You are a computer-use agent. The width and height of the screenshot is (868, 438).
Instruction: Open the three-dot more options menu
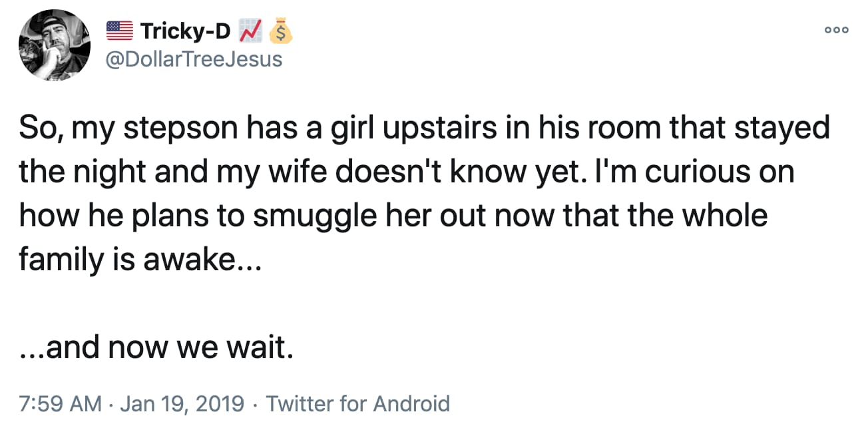pyautogui.click(x=836, y=30)
